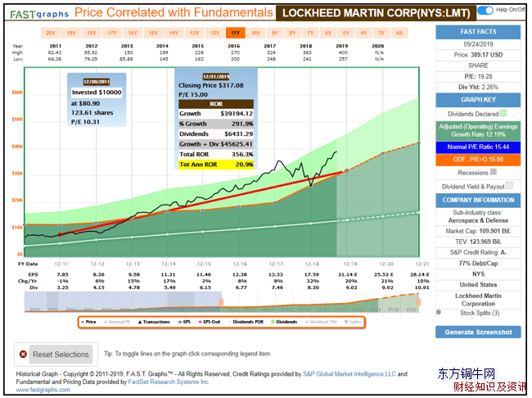Toggle the Normal PE legend item
The height and width of the screenshot is (398, 532).
coord(117,322)
